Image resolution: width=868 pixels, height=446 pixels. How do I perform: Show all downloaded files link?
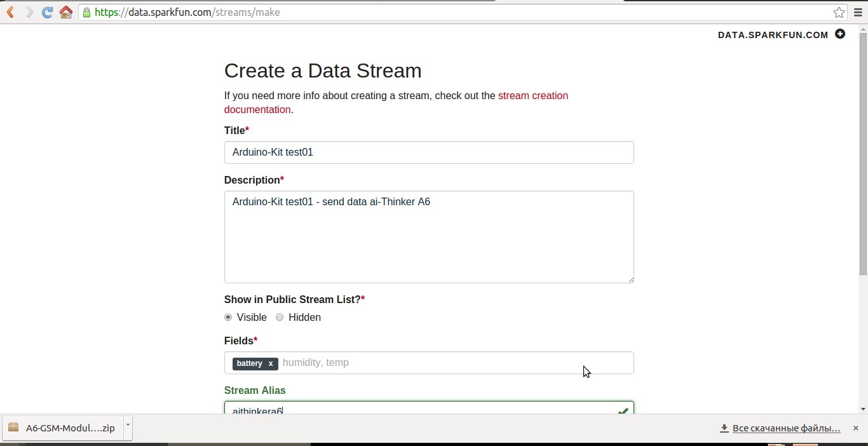786,428
